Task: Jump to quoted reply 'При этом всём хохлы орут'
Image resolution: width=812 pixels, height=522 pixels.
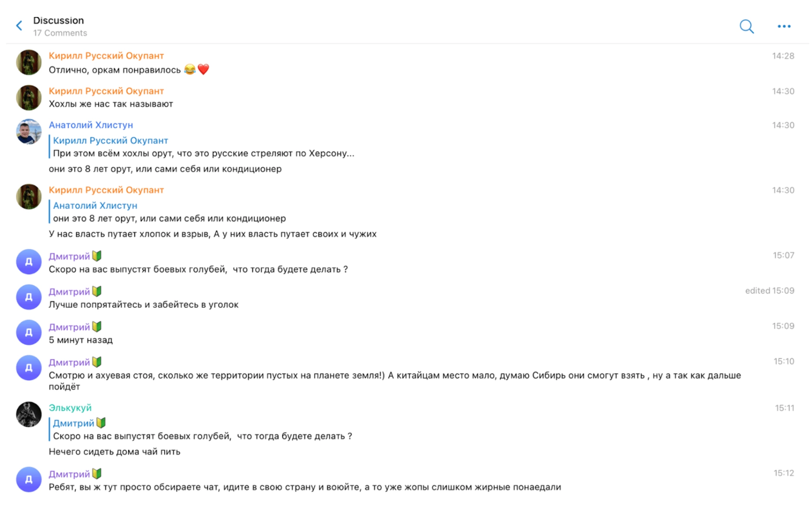Action: [203, 147]
